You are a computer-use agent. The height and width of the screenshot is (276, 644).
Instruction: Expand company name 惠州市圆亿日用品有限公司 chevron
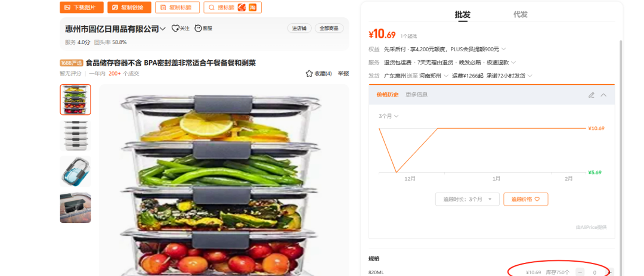(x=163, y=29)
